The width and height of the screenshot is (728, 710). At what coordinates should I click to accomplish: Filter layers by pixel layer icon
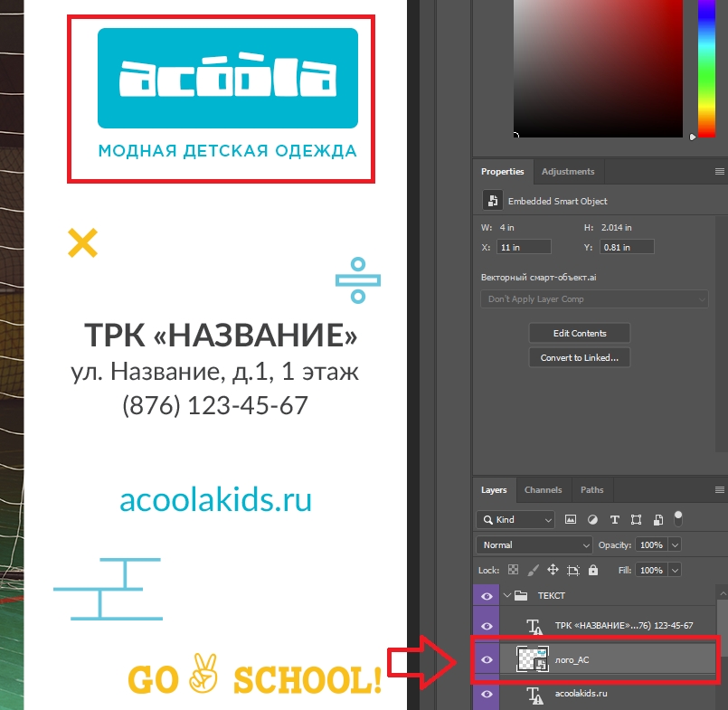(x=570, y=520)
